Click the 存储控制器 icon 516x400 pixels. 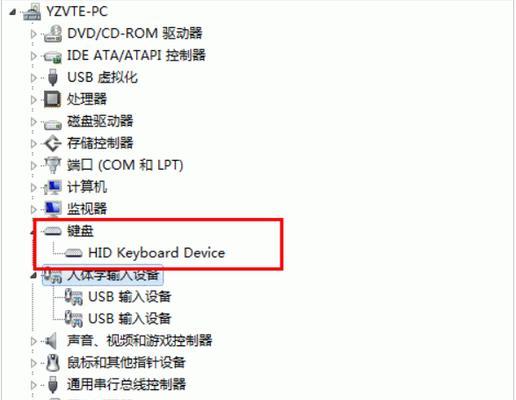tap(53, 143)
